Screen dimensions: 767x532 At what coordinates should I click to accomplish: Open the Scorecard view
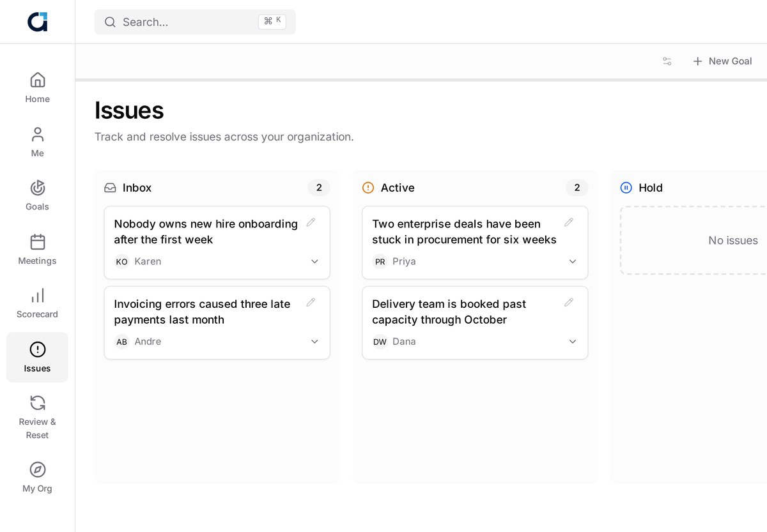coord(37,303)
